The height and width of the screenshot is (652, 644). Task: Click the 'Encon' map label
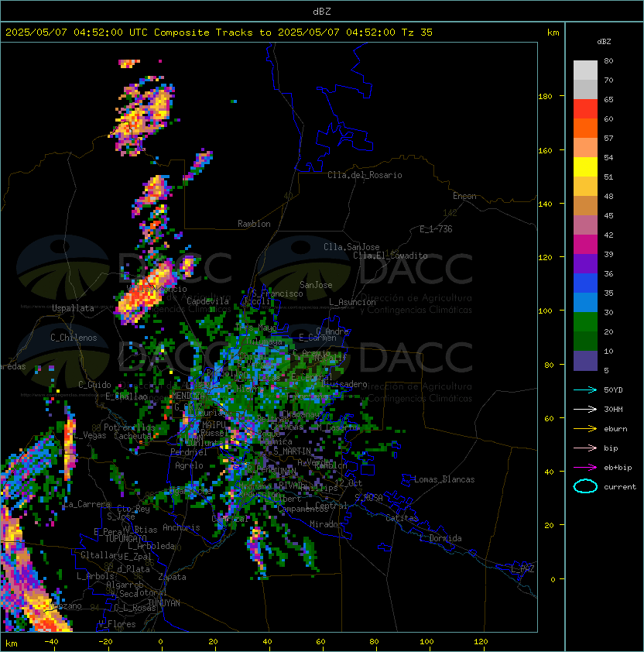pos(464,196)
